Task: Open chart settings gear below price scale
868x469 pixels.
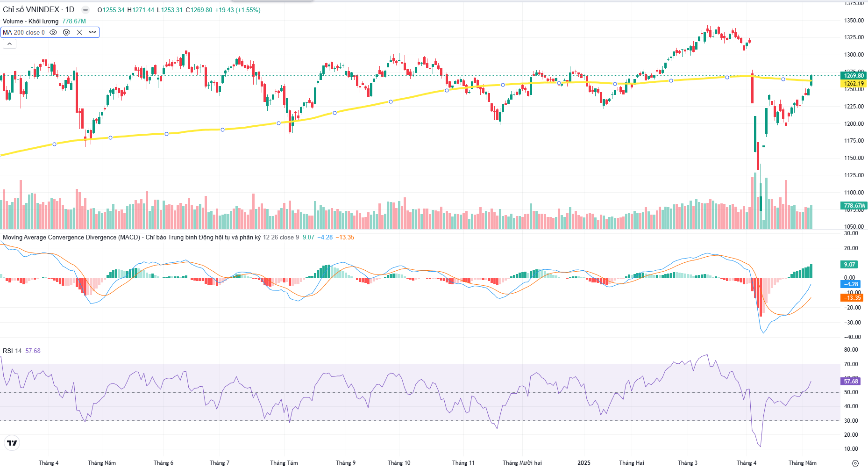Action: click(855, 463)
